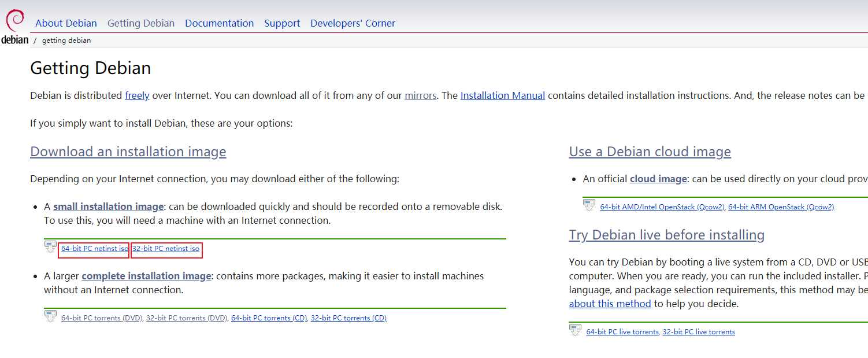868x358 pixels.
Task: Select the Getting Debian navigation item
Action: pos(141,23)
